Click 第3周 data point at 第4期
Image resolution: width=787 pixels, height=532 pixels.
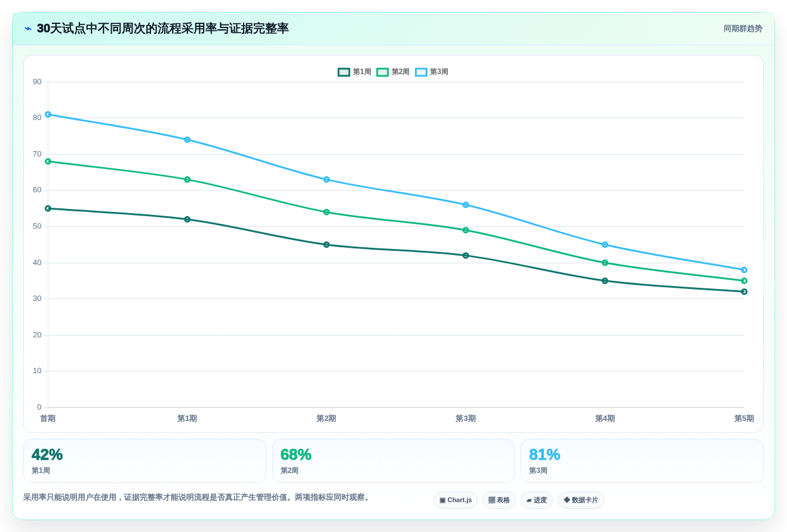click(605, 245)
